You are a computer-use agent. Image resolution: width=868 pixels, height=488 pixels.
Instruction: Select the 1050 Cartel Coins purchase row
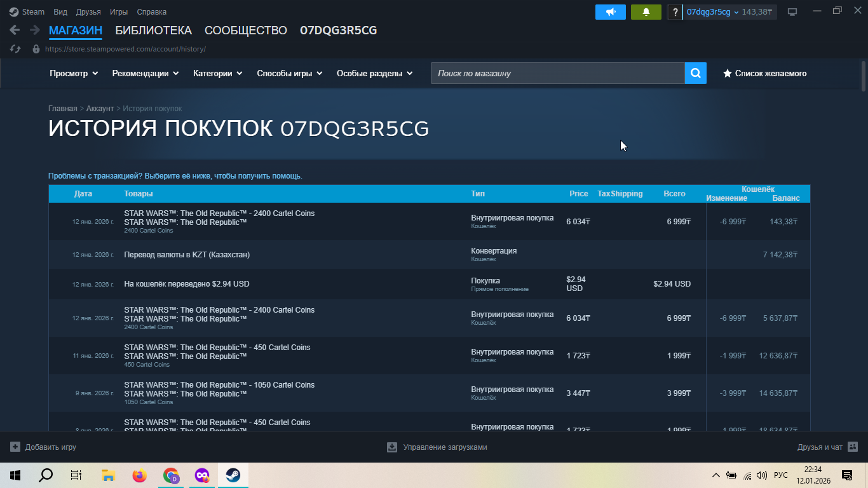coord(430,393)
